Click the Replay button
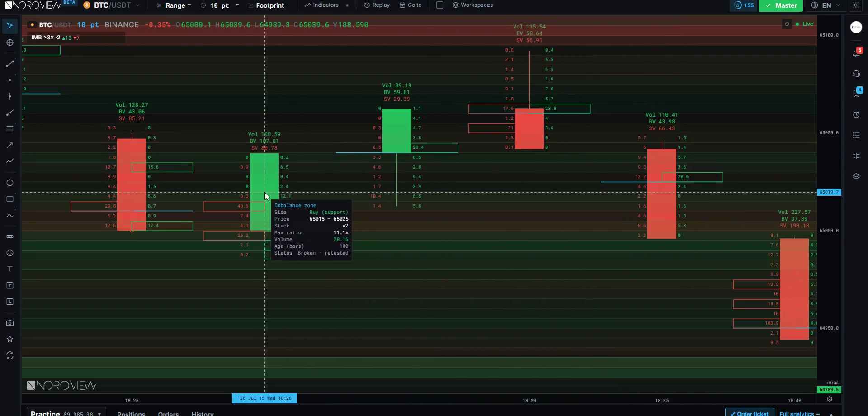Screen dimensions: 868x416 tap(377, 5)
